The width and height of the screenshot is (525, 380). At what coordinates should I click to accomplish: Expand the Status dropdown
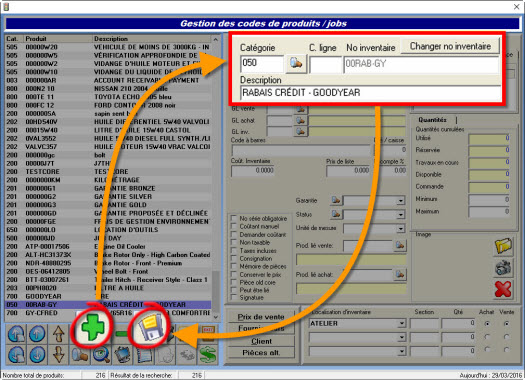(x=401, y=215)
